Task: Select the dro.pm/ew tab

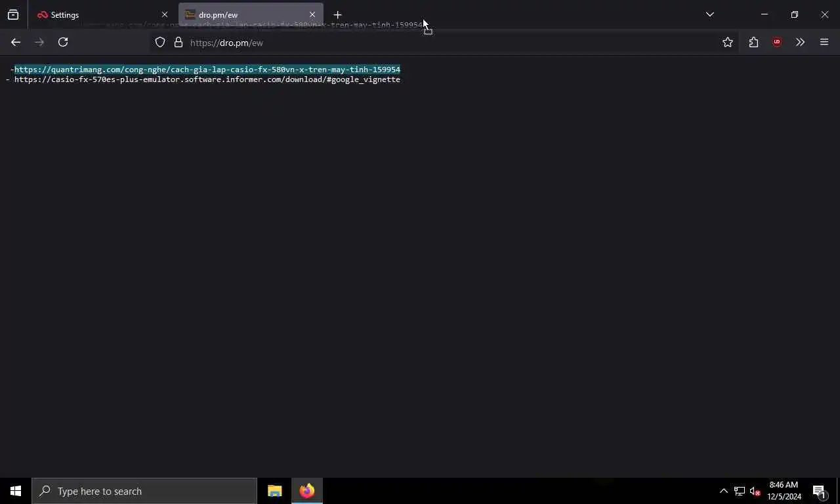Action: point(251,14)
